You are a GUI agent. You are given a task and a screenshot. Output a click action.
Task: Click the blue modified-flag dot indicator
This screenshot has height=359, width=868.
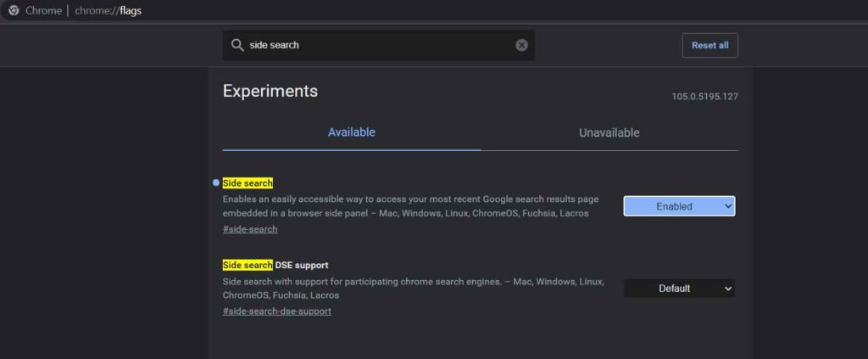pyautogui.click(x=216, y=182)
